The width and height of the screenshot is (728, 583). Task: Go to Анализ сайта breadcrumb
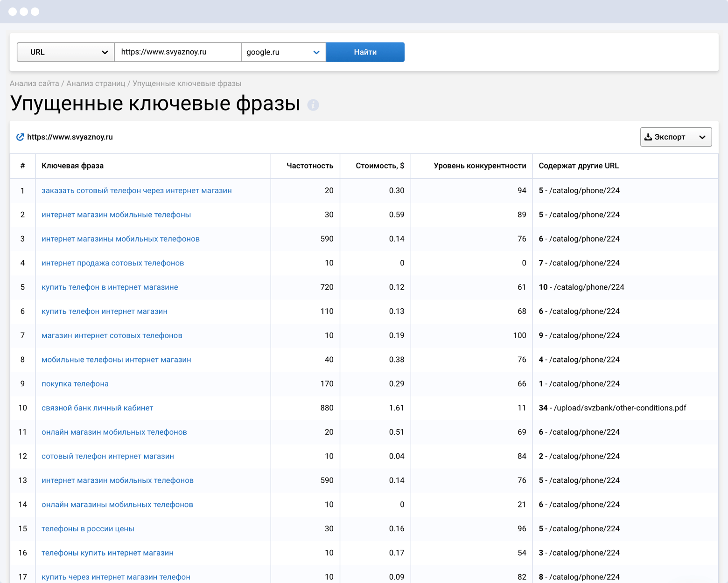click(35, 83)
